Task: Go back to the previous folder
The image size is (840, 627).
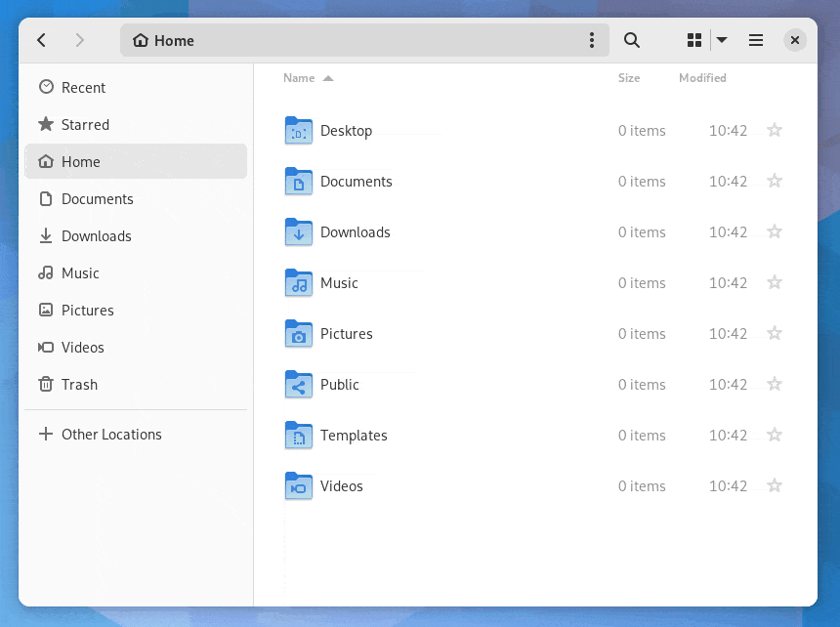Action: [x=41, y=40]
